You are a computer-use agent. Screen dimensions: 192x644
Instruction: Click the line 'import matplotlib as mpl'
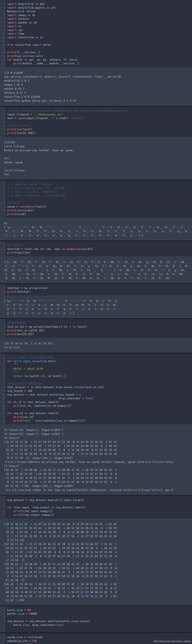pyautogui.click(x=26, y=4)
